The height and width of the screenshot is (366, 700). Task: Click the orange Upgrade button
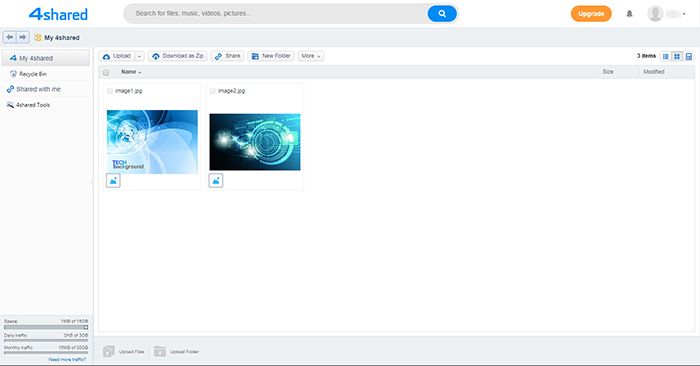(x=591, y=14)
